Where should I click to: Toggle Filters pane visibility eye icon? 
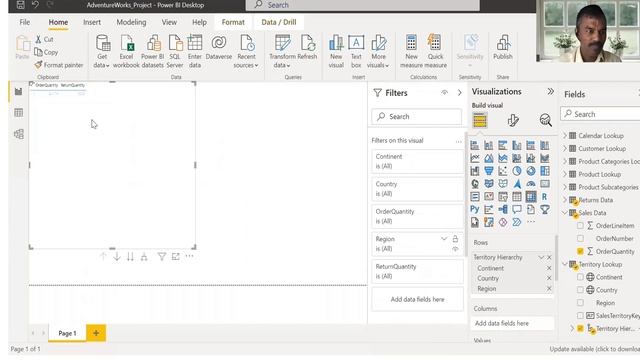pos(444,93)
